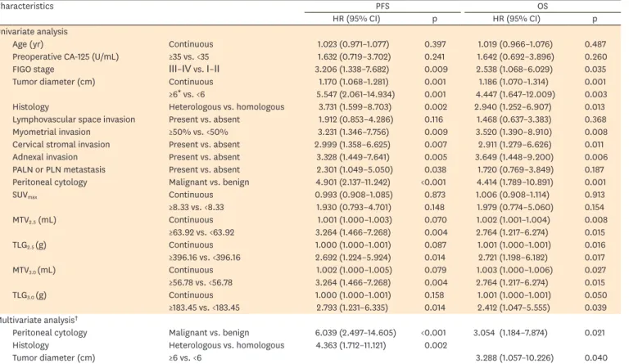629x364 pixels.
Task: Select '≥56.78 vs. <56.78' cutoff text
Action: pyautogui.click(x=201, y=282)
